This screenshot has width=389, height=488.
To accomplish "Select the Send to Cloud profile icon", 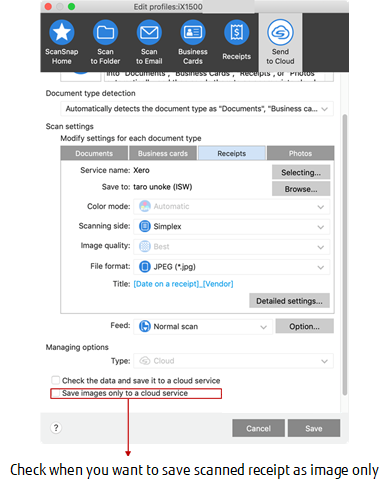I will click(280, 32).
